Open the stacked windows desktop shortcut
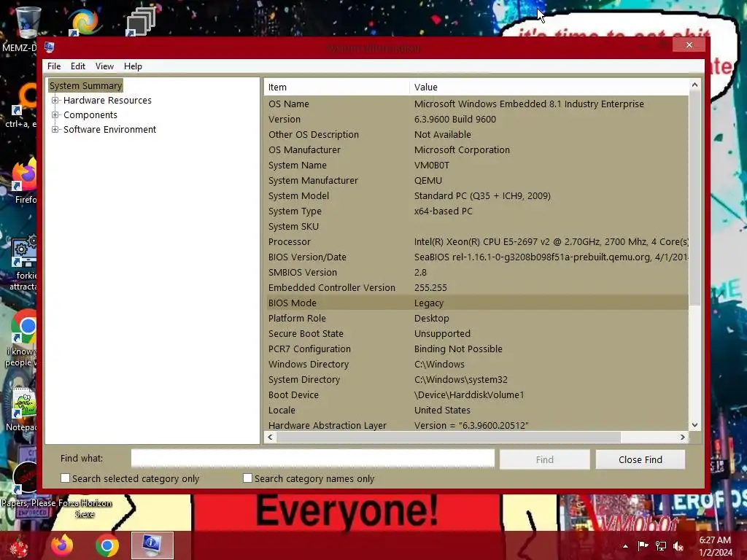This screenshot has height=560, width=747. (141, 22)
